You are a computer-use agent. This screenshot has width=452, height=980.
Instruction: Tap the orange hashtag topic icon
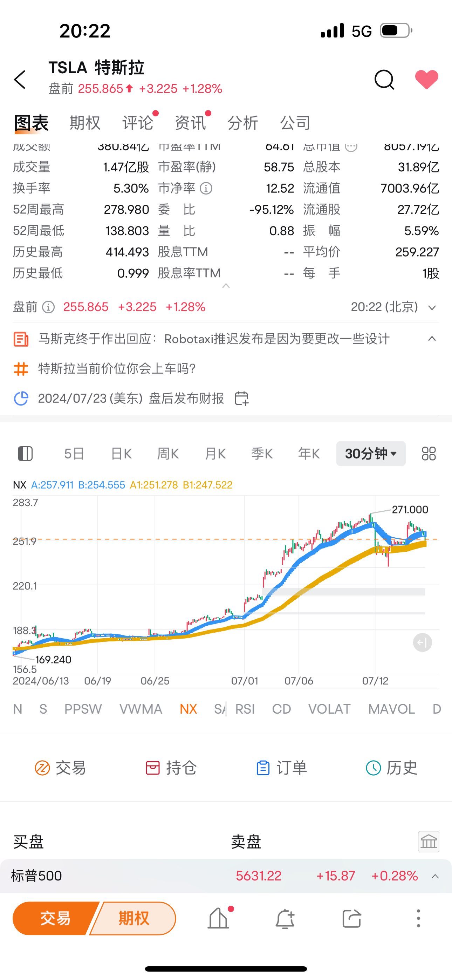point(21,369)
